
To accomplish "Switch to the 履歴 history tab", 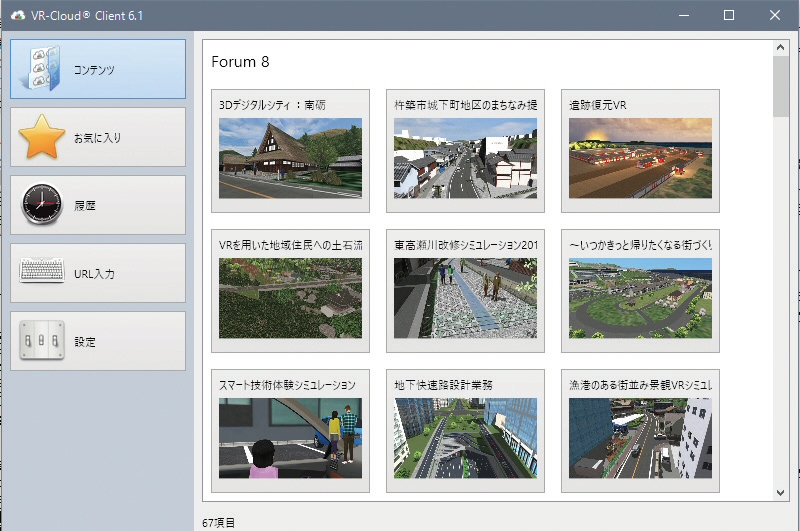I will click(98, 205).
